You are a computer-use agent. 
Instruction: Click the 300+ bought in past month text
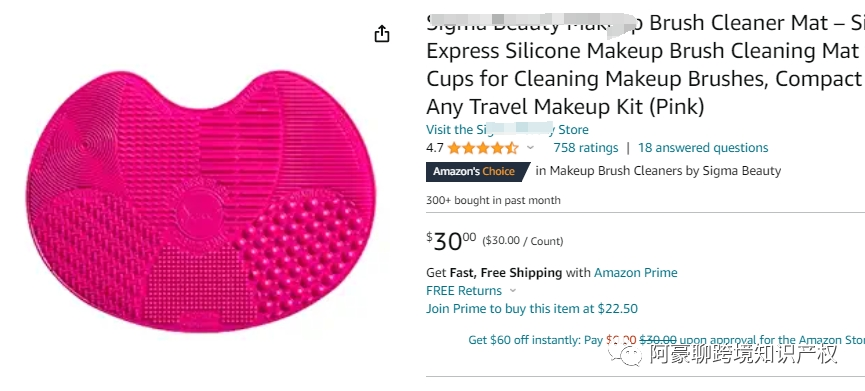pyautogui.click(x=493, y=200)
